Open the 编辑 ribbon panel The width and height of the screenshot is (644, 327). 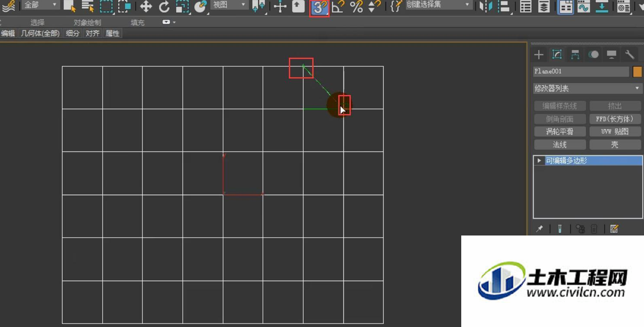click(x=8, y=33)
